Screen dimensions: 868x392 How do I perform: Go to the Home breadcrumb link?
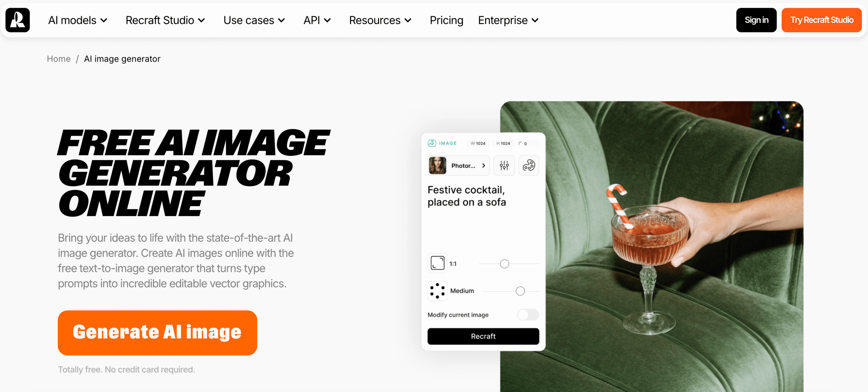click(x=59, y=59)
